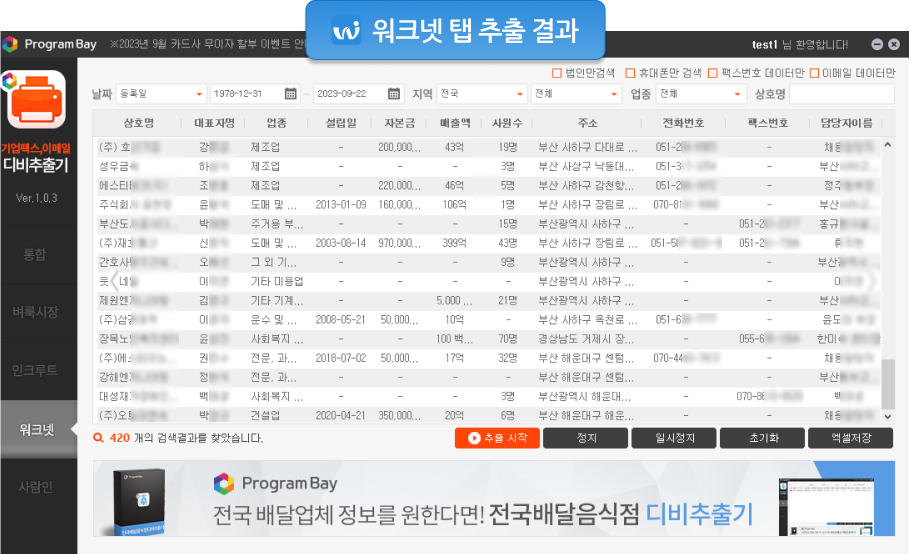
Task: Click the table scroll up arrow
Action: 888,145
